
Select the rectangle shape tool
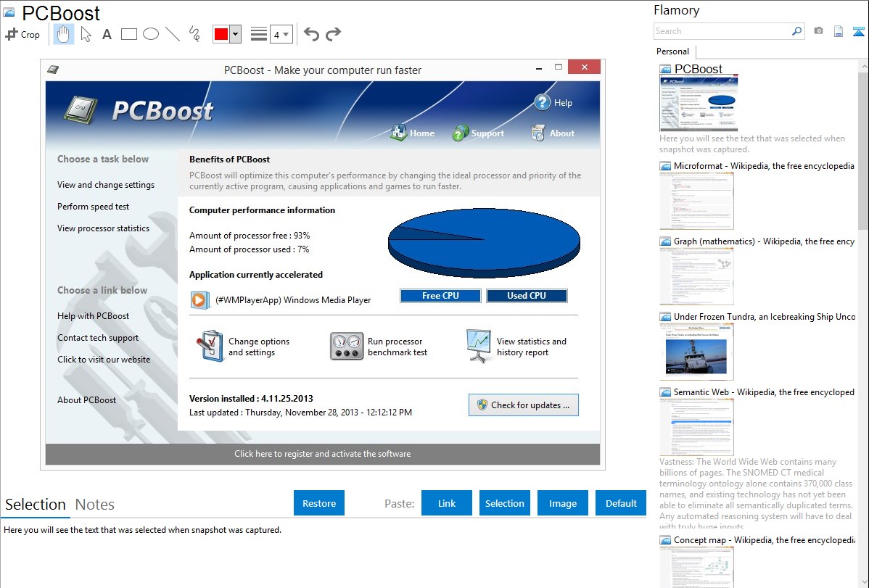click(129, 34)
